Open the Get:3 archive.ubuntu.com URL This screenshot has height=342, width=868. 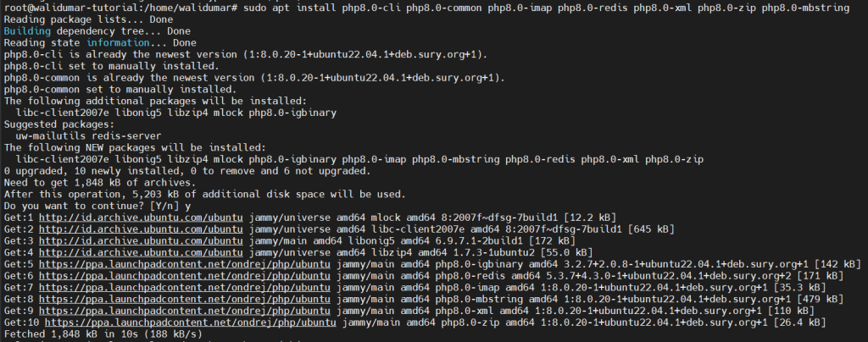click(x=141, y=240)
